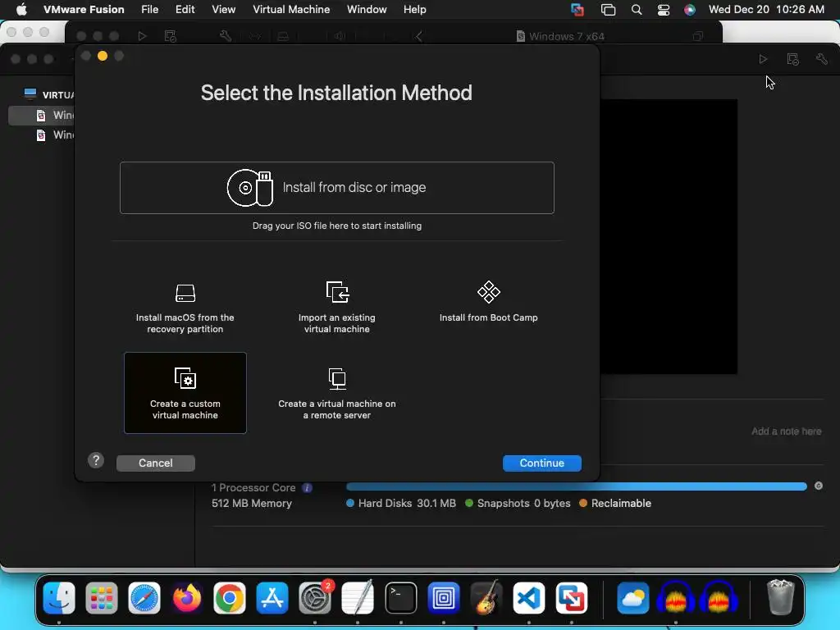The image size is (840, 630).
Task: Open the VMware Fusion menu
Action: tap(84, 9)
